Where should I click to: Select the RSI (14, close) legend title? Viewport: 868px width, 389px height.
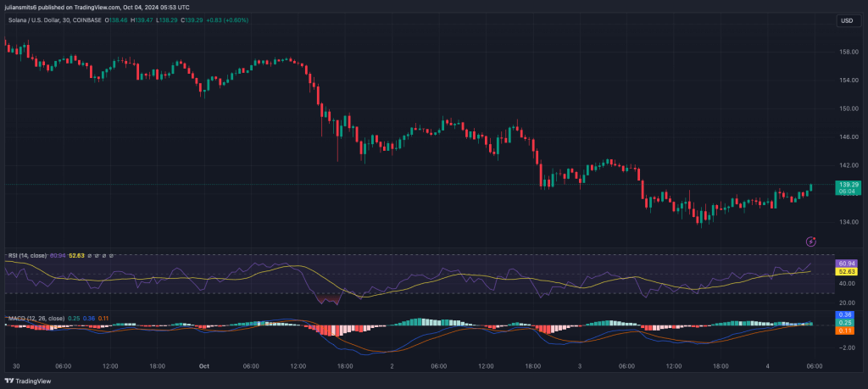coord(27,256)
